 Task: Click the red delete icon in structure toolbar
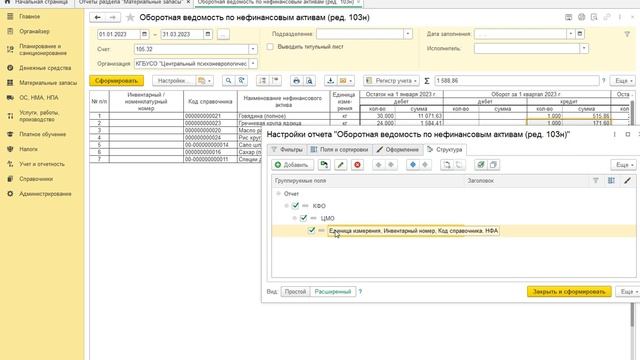coord(358,165)
